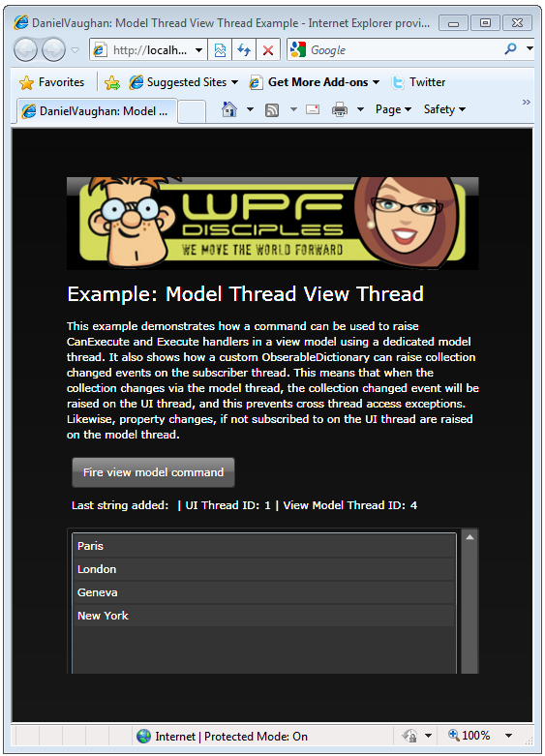This screenshot has height=756, width=545.
Task: Click the Internet Explorer title bar icon
Action: pos(20,22)
